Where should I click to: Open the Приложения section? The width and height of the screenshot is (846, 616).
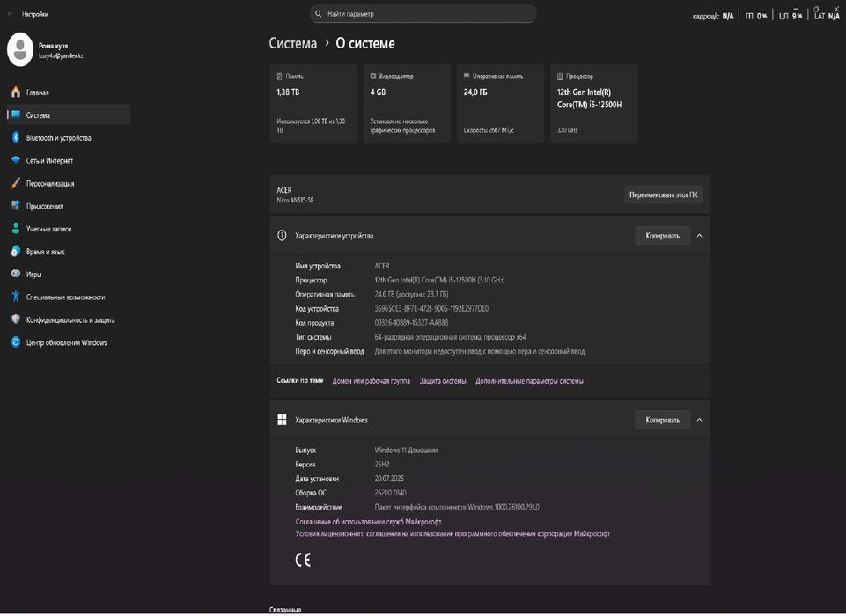click(69, 206)
